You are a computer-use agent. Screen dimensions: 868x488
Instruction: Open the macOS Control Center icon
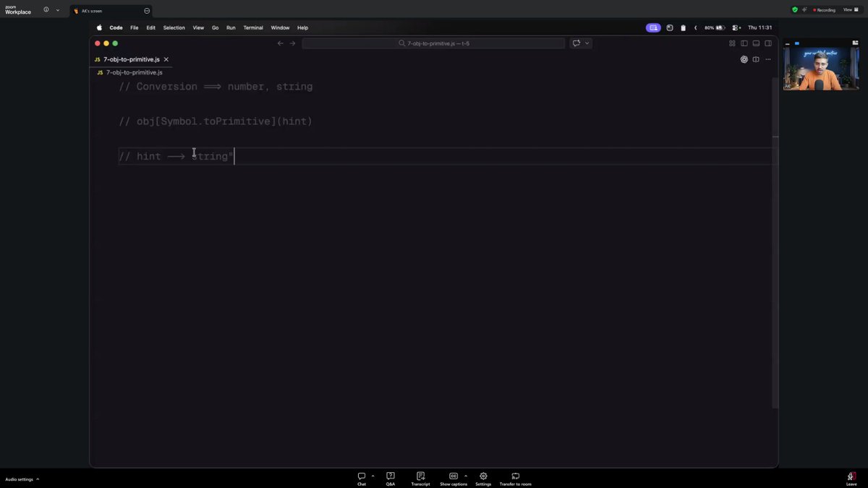(x=736, y=27)
